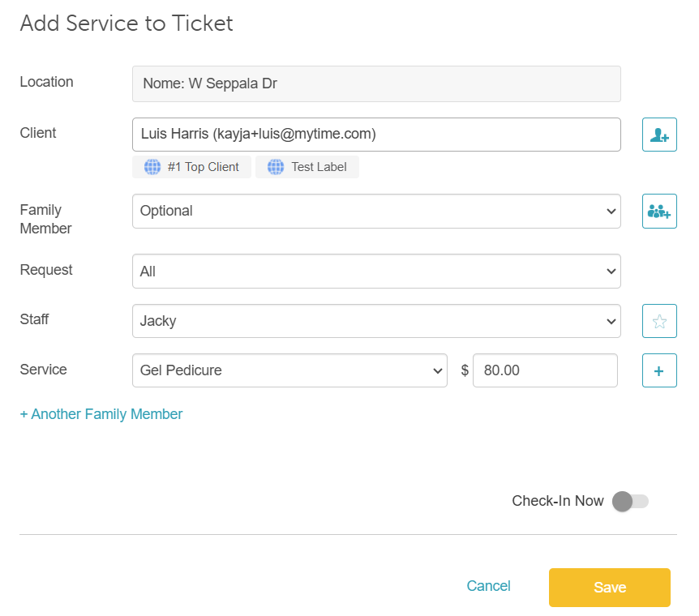The height and width of the screenshot is (616, 699).
Task: Click the add family member icon
Action: pos(659,211)
